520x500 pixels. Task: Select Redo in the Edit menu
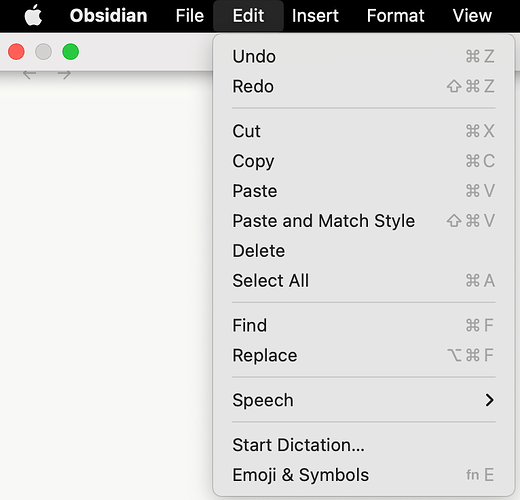tap(363, 86)
